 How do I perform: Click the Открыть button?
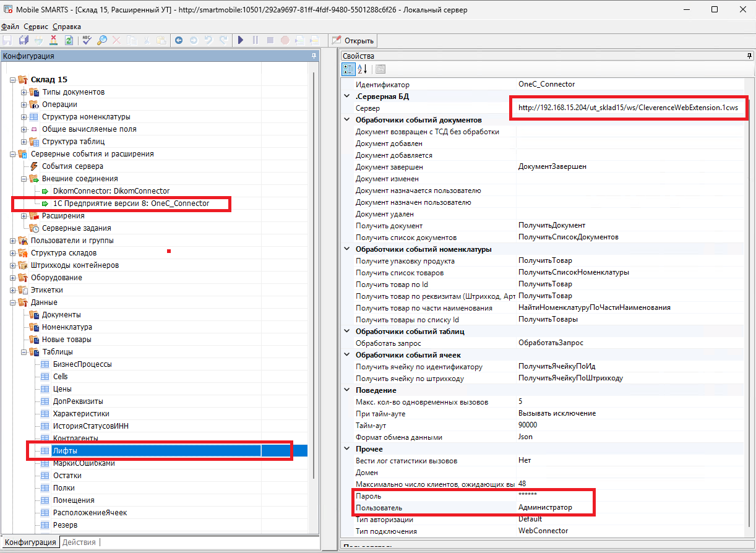pyautogui.click(x=353, y=40)
